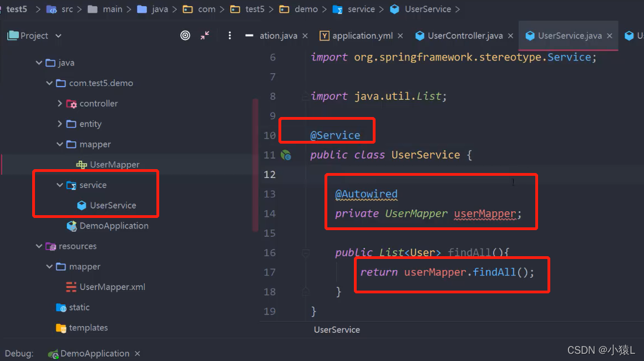This screenshot has height=361, width=644.
Task: Collapse the com.test5.demo package
Action: point(49,83)
